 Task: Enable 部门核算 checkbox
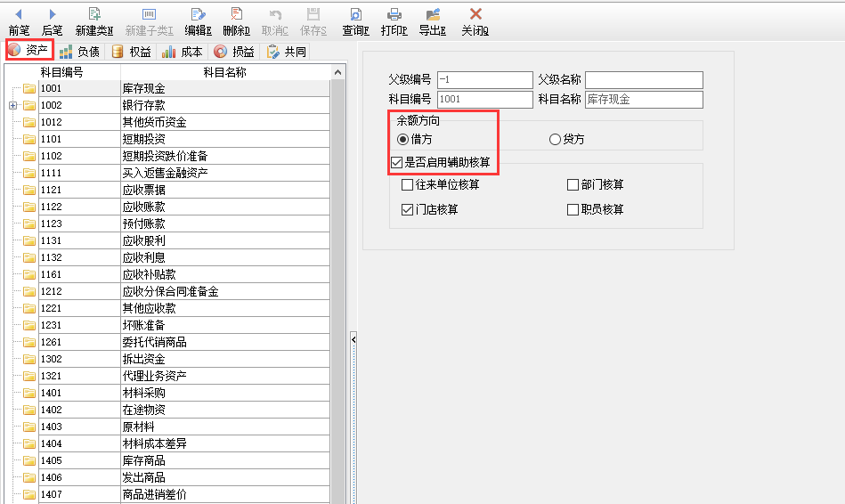(573, 185)
